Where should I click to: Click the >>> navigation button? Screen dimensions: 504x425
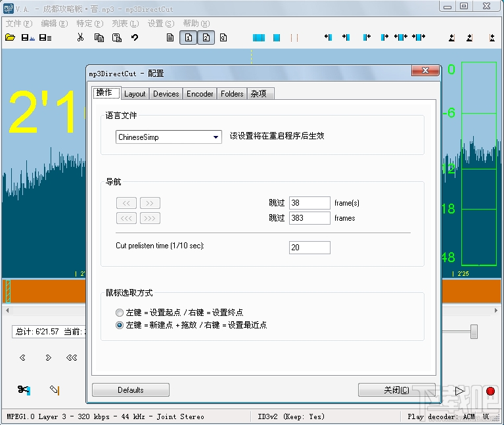click(150, 218)
